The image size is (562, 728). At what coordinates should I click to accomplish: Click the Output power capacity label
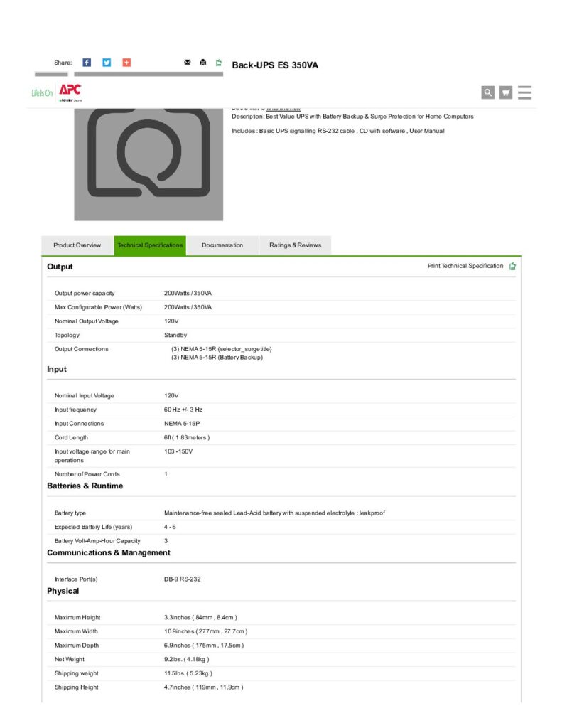click(85, 294)
